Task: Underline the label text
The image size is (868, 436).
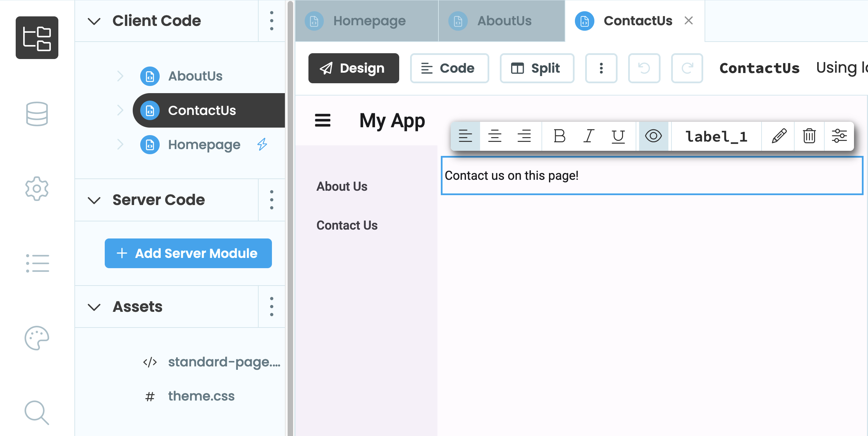Action: 618,136
